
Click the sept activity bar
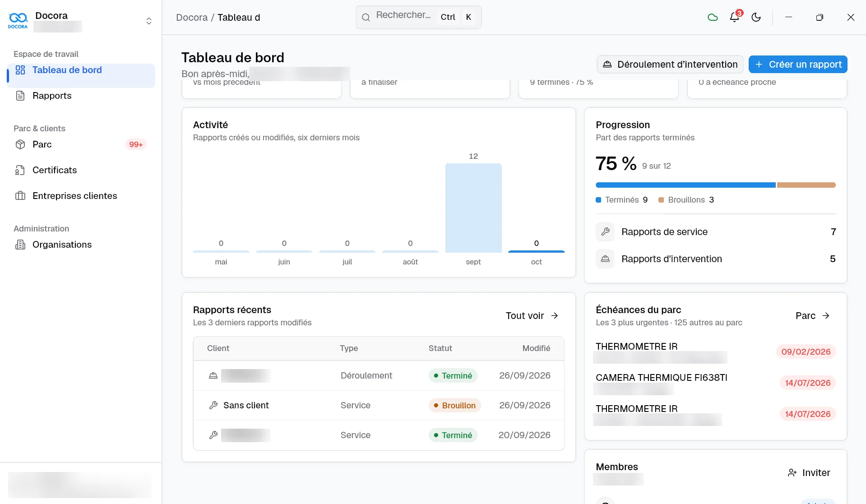[473, 208]
